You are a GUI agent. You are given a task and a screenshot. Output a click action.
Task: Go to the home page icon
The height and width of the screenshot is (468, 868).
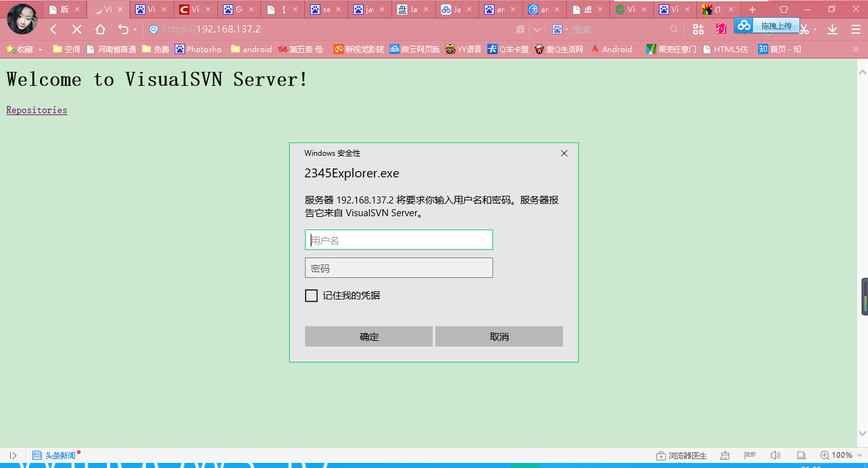100,29
